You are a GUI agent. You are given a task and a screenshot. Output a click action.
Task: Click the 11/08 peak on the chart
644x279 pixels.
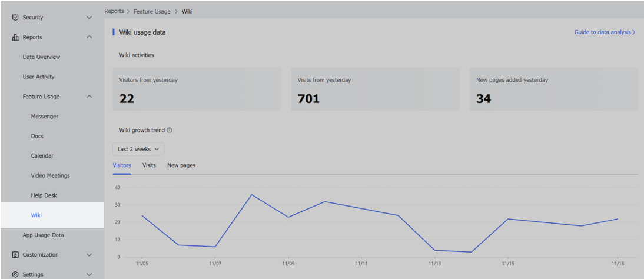pyautogui.click(x=251, y=195)
